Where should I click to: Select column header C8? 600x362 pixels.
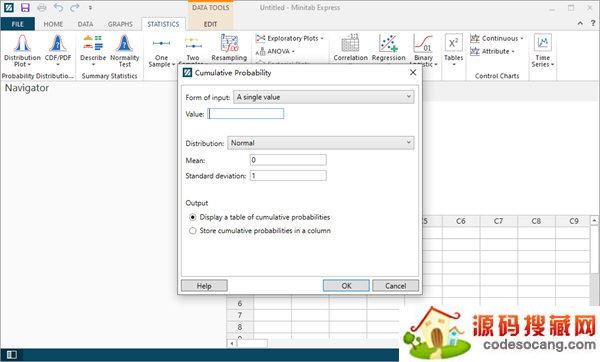536,221
